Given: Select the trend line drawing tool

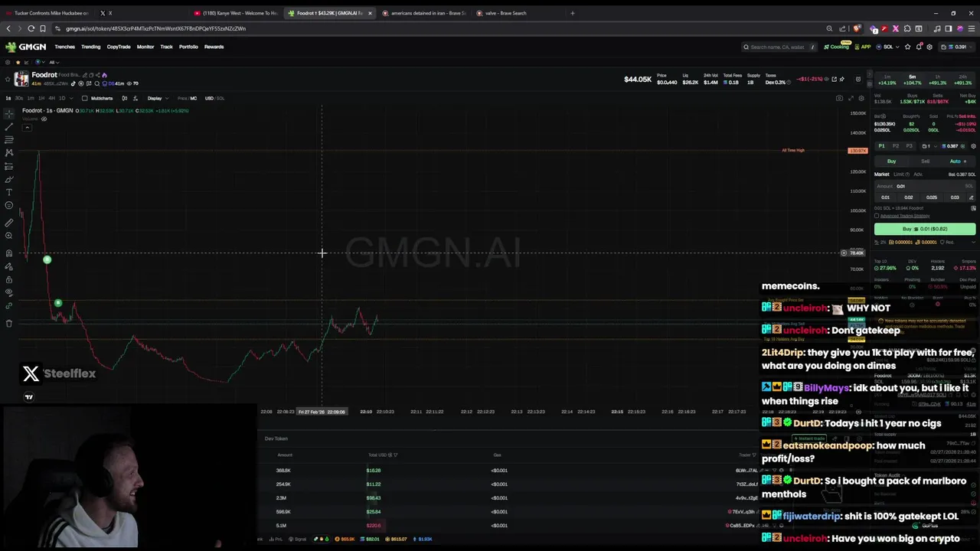Looking at the screenshot, I should [9, 127].
